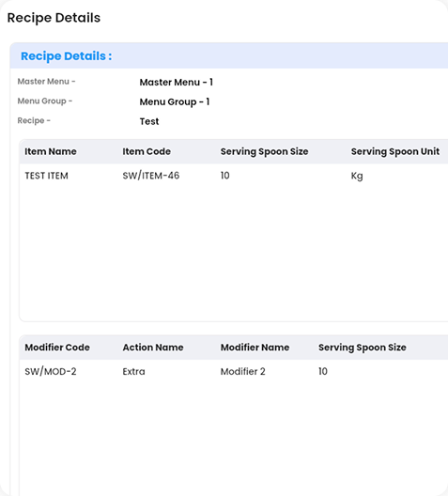The width and height of the screenshot is (448, 496).
Task: Select the 'Menu Group - 1' value
Action: click(x=175, y=101)
